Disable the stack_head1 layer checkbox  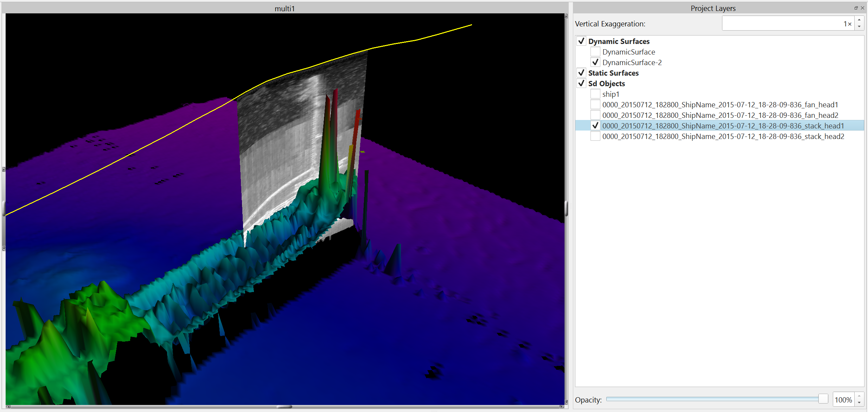click(x=595, y=126)
